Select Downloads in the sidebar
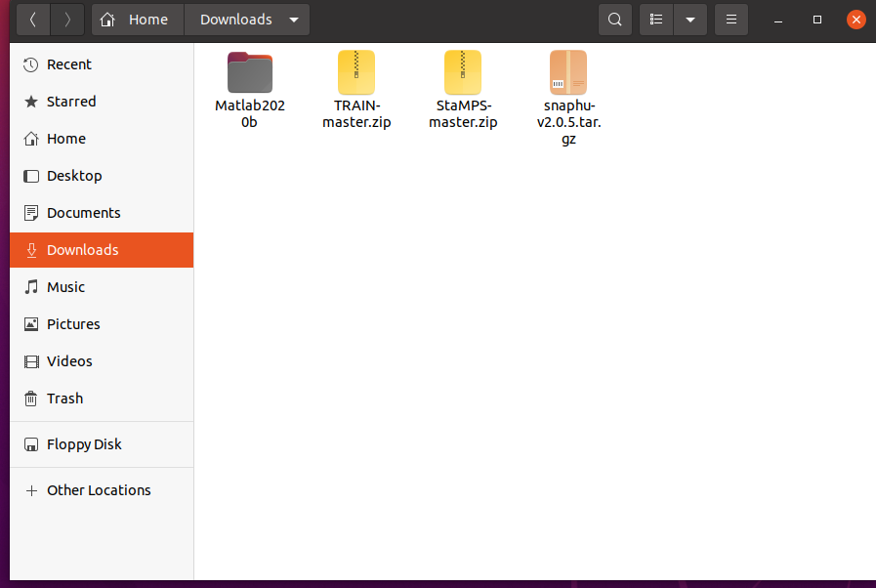 [x=102, y=250]
